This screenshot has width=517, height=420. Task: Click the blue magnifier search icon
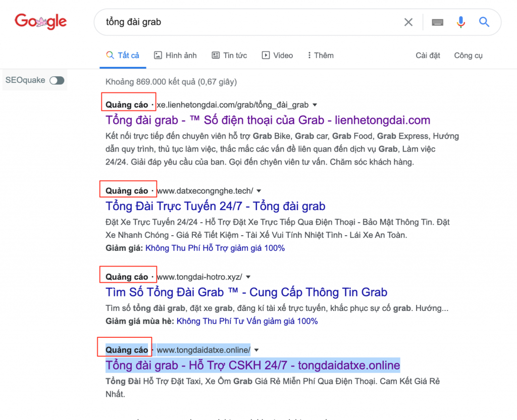pyautogui.click(x=484, y=22)
